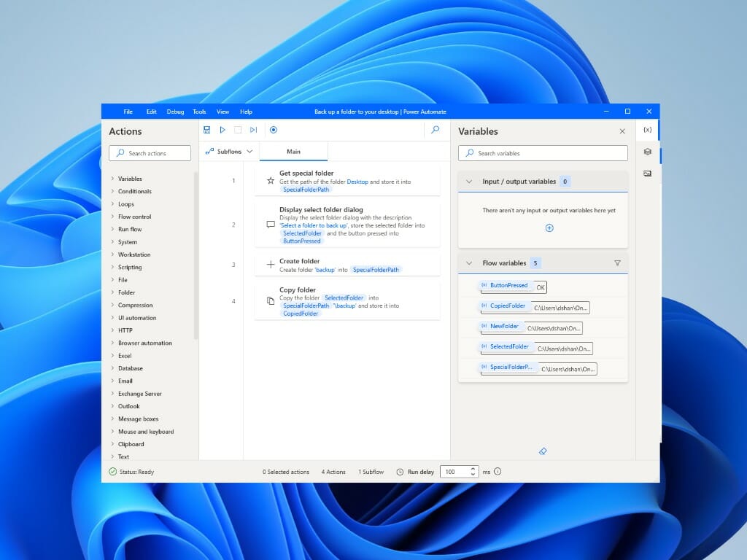Switch to the Main subflow tab
This screenshot has height=560, width=747.
(x=293, y=152)
